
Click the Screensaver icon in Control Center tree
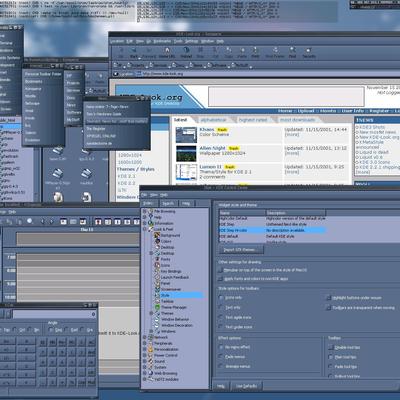(x=157, y=289)
